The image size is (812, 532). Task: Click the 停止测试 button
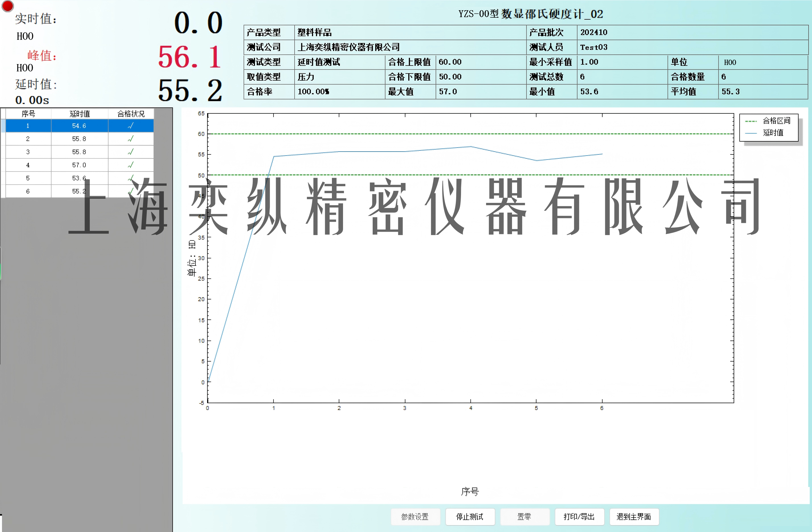pyautogui.click(x=470, y=517)
